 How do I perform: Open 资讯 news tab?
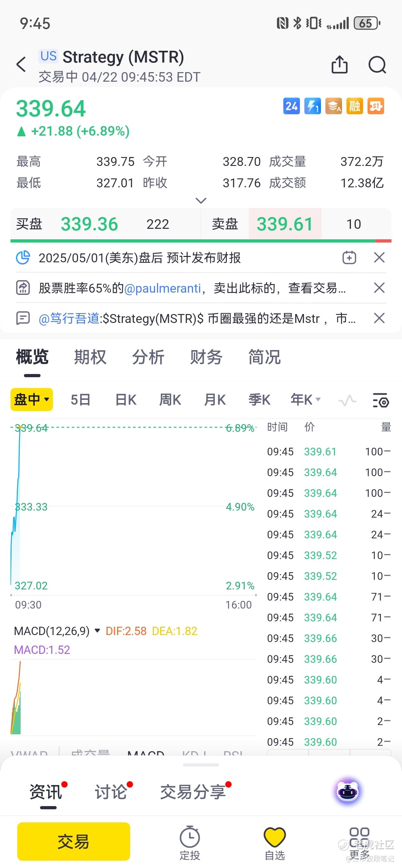46,792
